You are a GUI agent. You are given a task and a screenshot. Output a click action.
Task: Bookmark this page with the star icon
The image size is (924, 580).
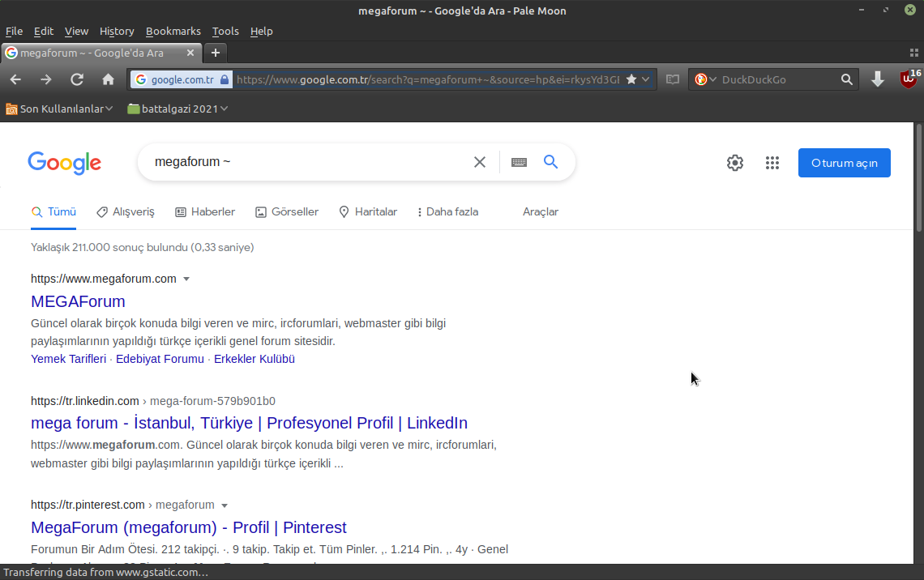(631, 79)
